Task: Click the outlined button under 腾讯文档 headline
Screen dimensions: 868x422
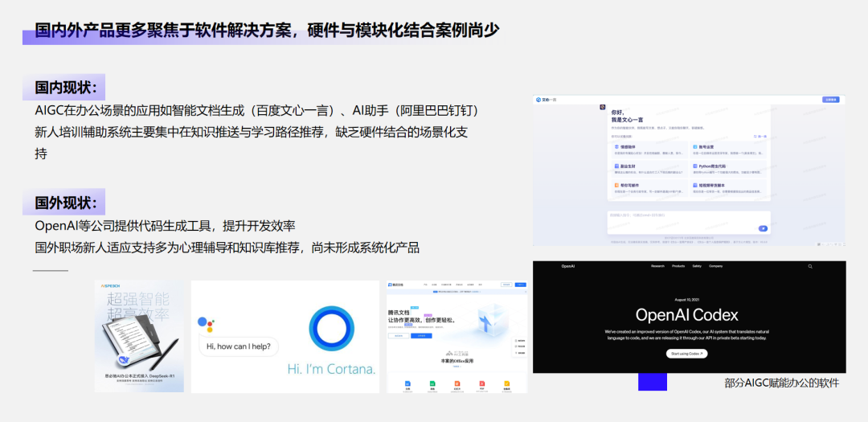Action: click(399, 336)
